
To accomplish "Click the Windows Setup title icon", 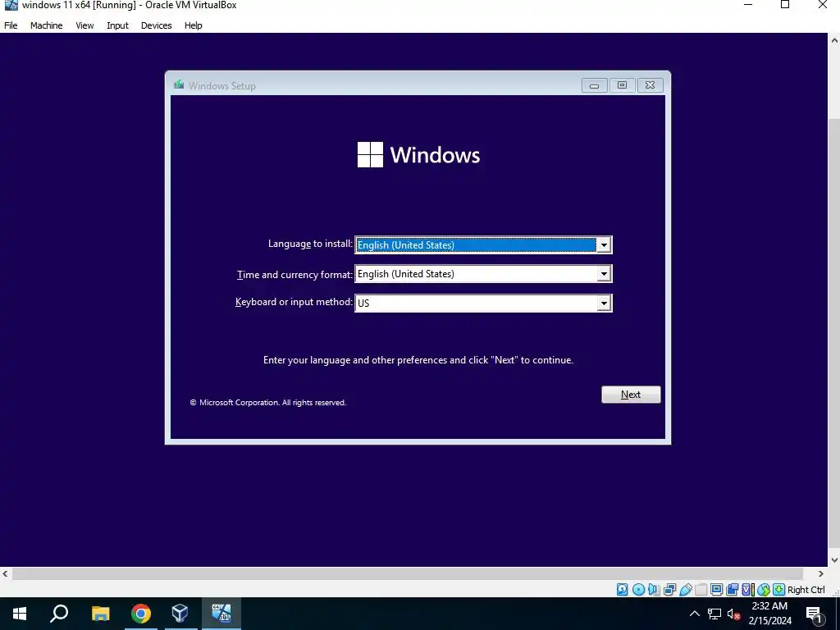I will pyautogui.click(x=179, y=84).
